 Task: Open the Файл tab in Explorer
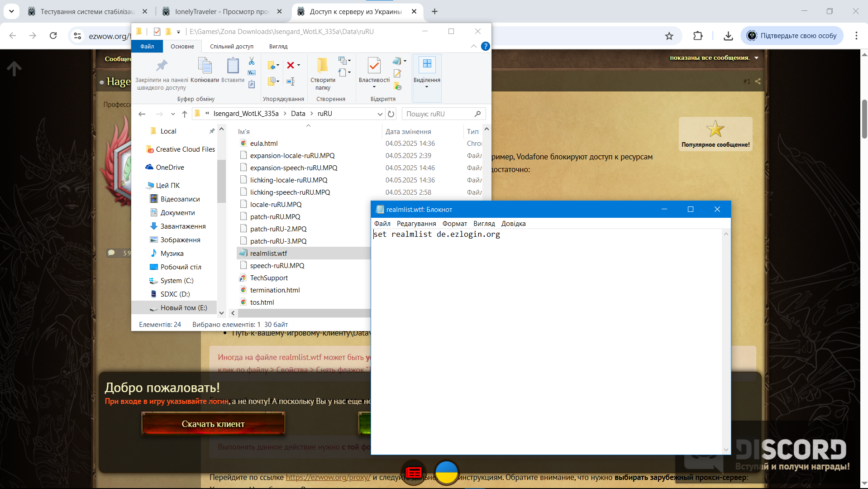(x=147, y=46)
